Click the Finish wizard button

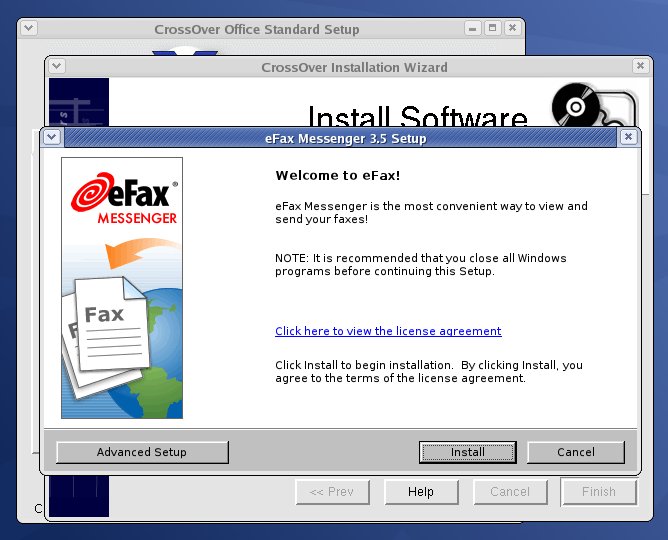[598, 492]
